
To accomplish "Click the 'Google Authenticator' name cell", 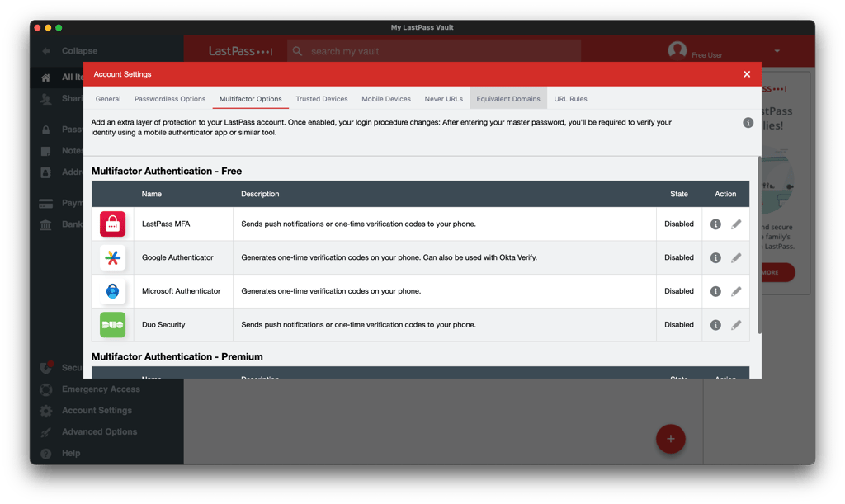I will [x=177, y=257].
